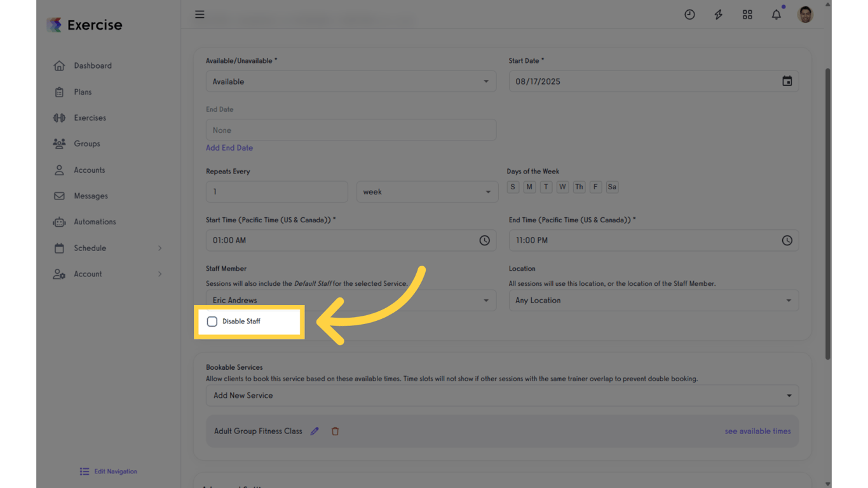The image size is (868, 488).
Task: Toggle Wednesday (W) day of the week
Action: click(x=562, y=187)
